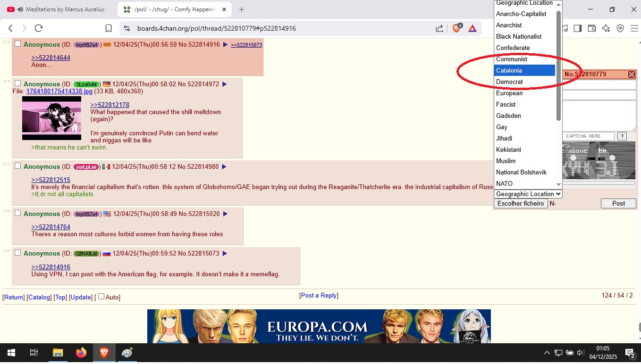Go back using the browser back arrow
Screen dimensions: 641x364
[x=11, y=28]
